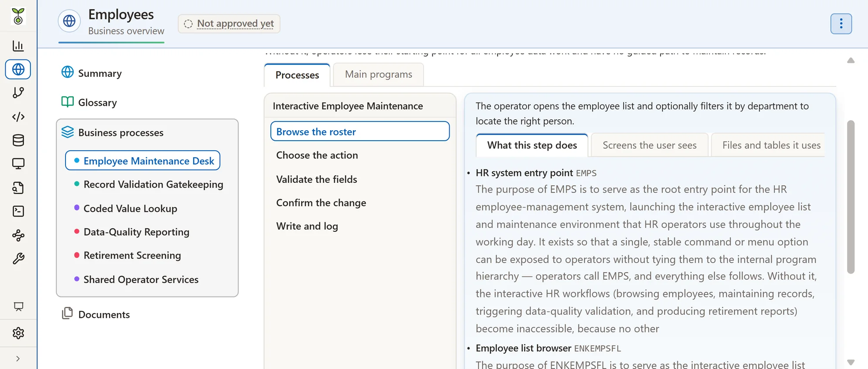Select the globe business overview sidebar icon

click(x=18, y=69)
